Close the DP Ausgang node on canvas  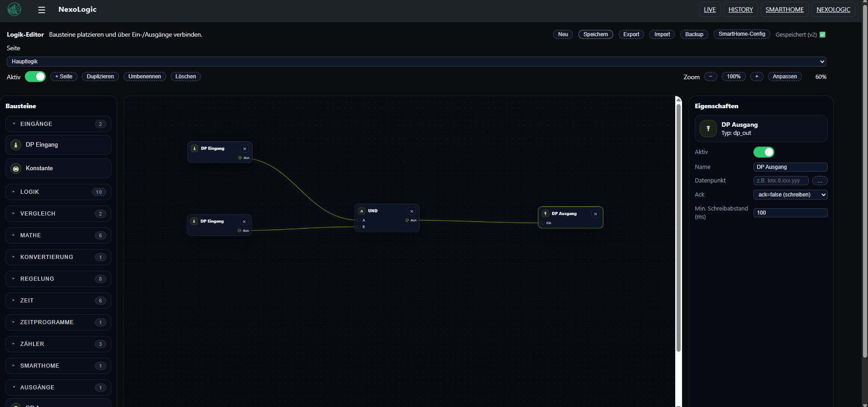click(x=595, y=214)
